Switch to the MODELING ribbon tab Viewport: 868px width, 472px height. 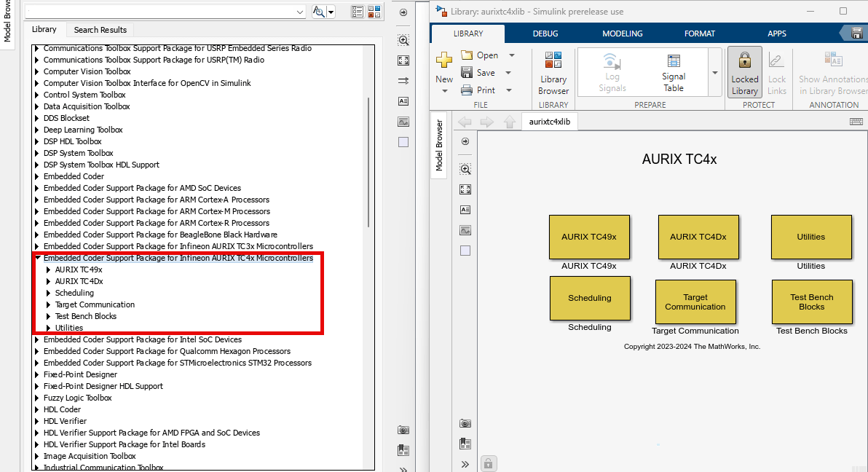pos(622,34)
